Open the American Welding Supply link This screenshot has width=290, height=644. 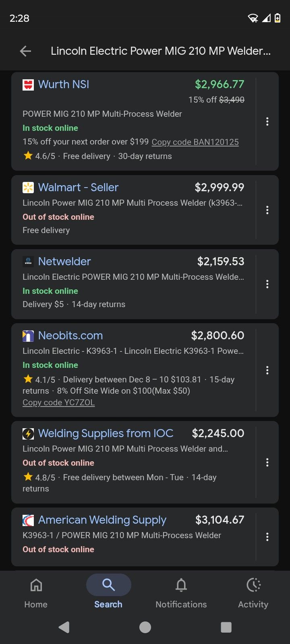pyautogui.click(x=102, y=520)
